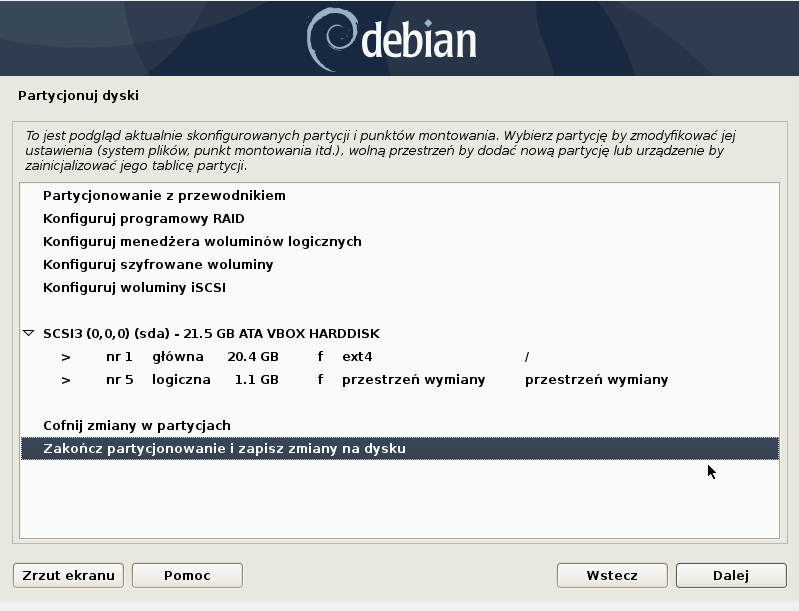Continue with the Dalej button
The image size is (799, 611).
point(730,575)
